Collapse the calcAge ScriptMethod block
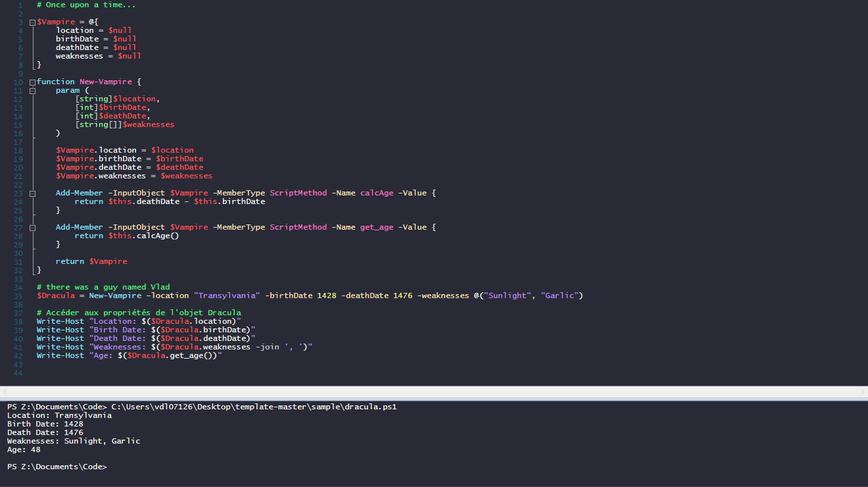The width and height of the screenshot is (868, 487). click(x=32, y=193)
